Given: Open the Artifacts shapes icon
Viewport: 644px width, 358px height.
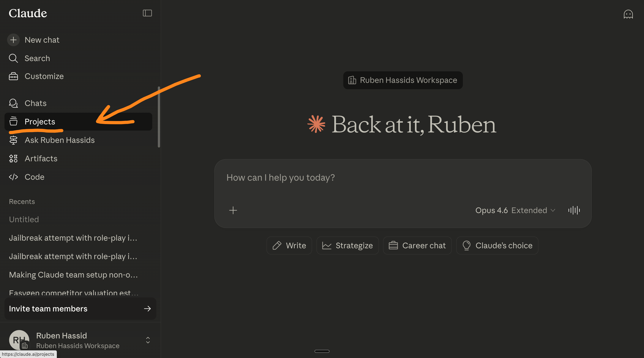Looking at the screenshot, I should click(x=13, y=159).
